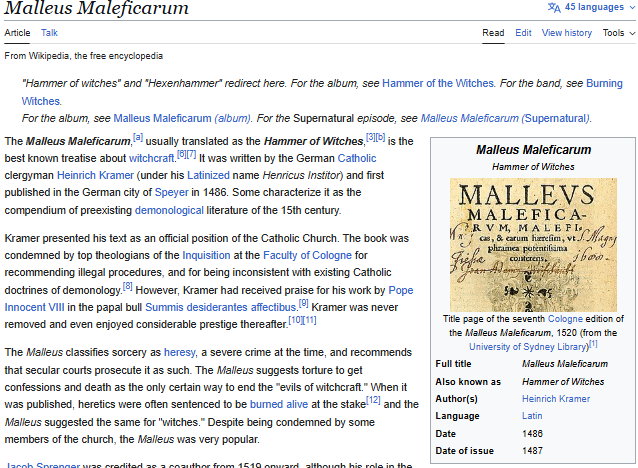Open University of Sydney Library link

pyautogui.click(x=529, y=347)
